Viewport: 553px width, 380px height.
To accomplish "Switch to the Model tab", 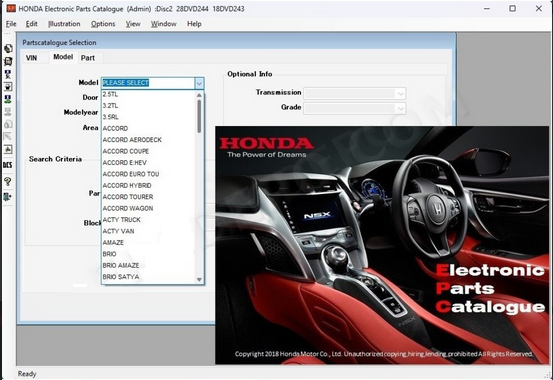I will (x=63, y=57).
